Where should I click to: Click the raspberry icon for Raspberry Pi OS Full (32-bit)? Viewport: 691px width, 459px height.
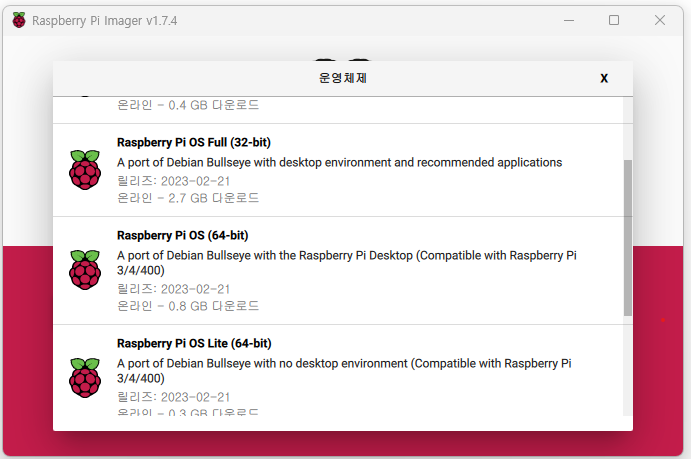pos(85,170)
